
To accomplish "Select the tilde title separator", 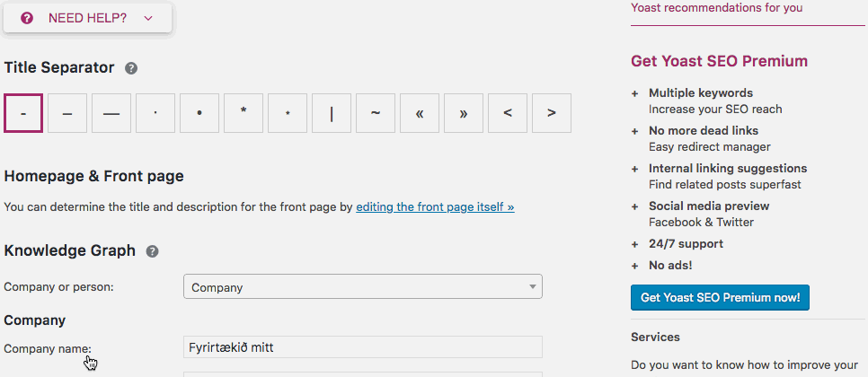I will 376,113.
